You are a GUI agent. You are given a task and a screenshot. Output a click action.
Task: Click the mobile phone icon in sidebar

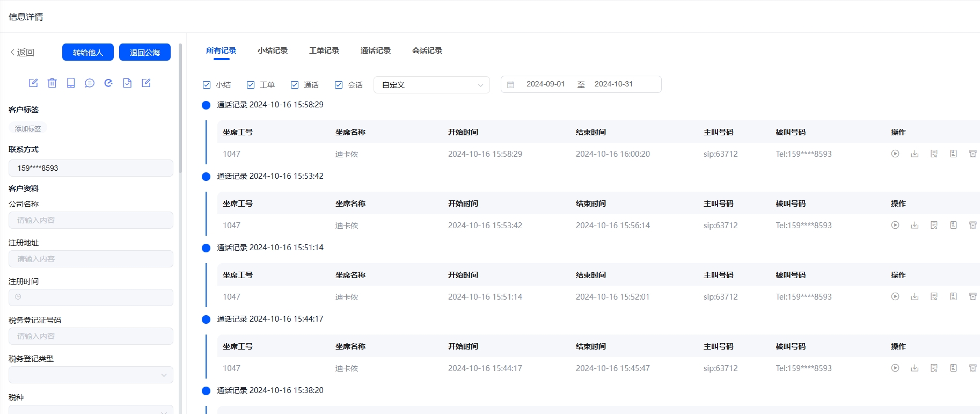(71, 83)
